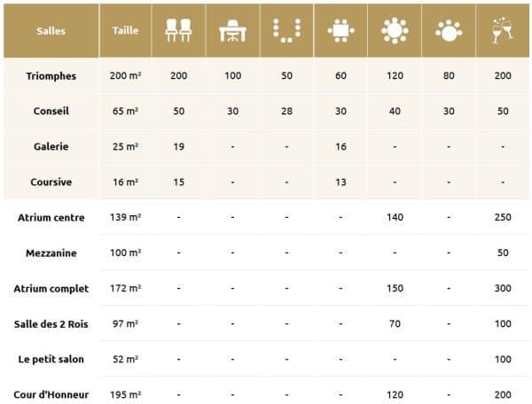Click the Coursive room name
Viewport: 532px width, 404px height.
51,182
